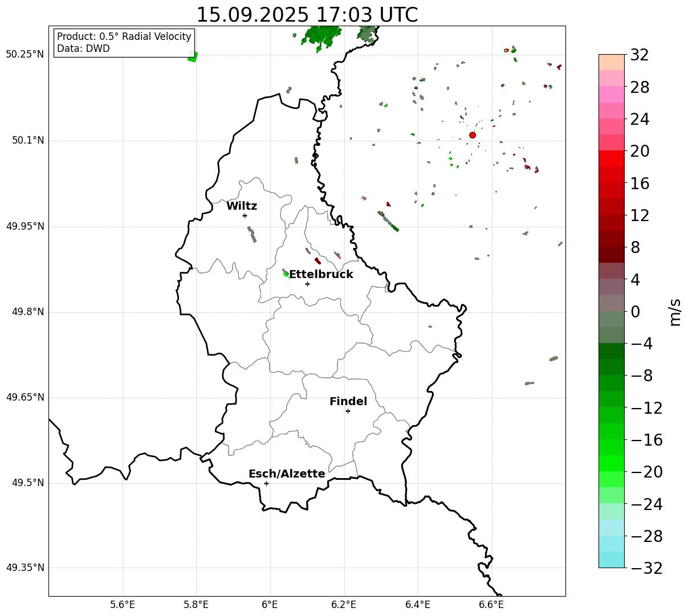Click the Ettelbruck city label
Screen dimensions: 688x616
[x=321, y=275]
